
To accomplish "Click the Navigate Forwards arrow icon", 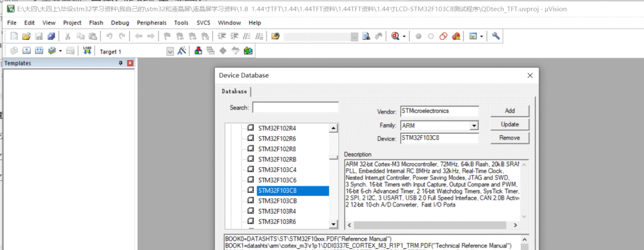I will [x=151, y=36].
